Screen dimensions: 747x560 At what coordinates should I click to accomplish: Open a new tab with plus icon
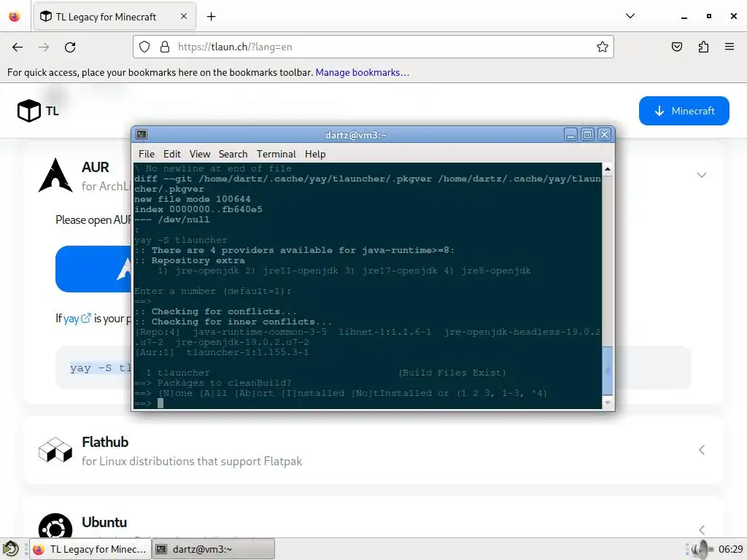click(x=211, y=17)
